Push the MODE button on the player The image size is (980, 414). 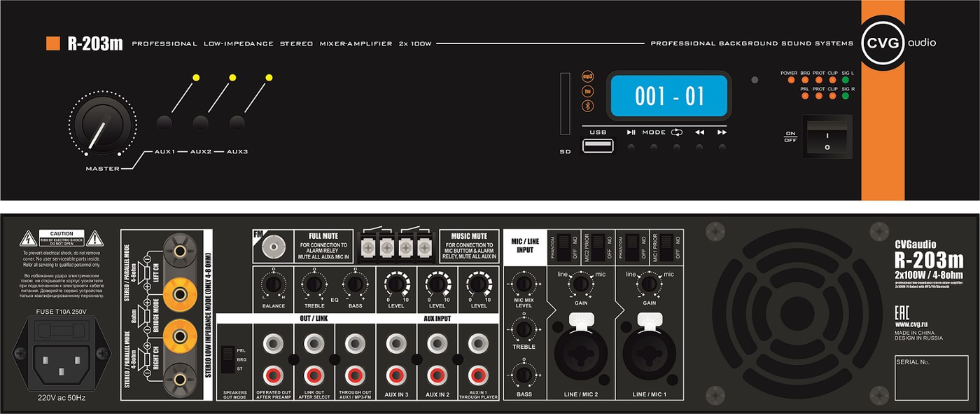pyautogui.click(x=654, y=148)
